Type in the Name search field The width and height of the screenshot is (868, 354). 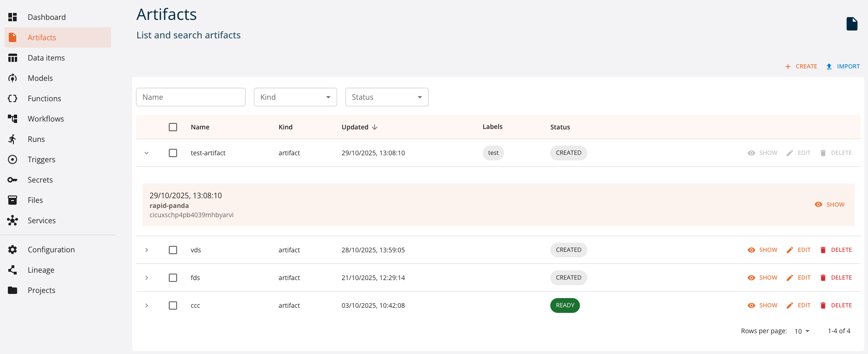[x=191, y=97]
